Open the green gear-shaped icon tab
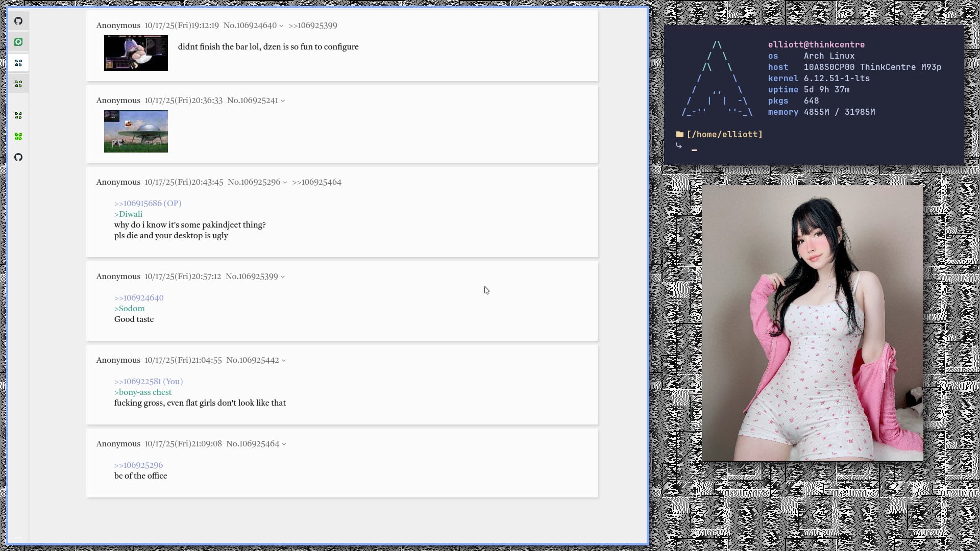Screen dimensions: 980x551 (18, 42)
